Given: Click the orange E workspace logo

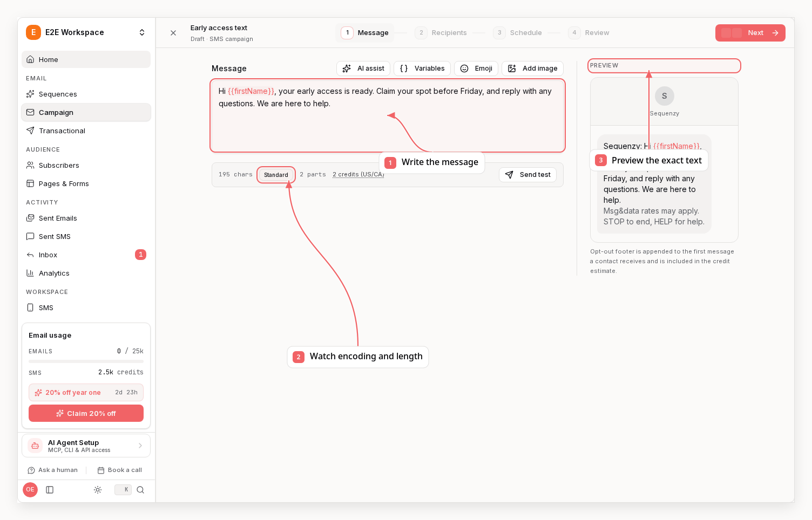Looking at the screenshot, I should click(33, 32).
